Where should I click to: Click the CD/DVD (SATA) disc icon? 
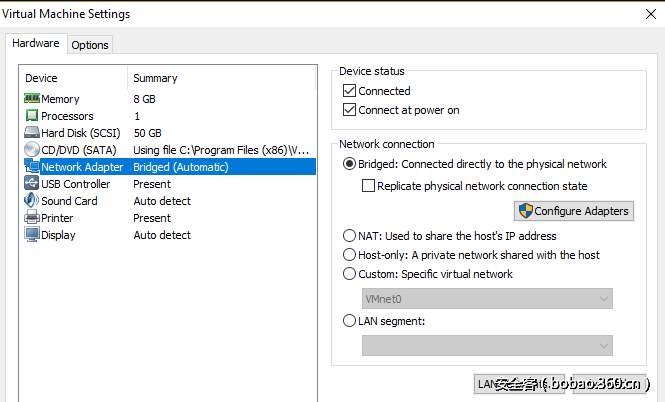[32, 150]
